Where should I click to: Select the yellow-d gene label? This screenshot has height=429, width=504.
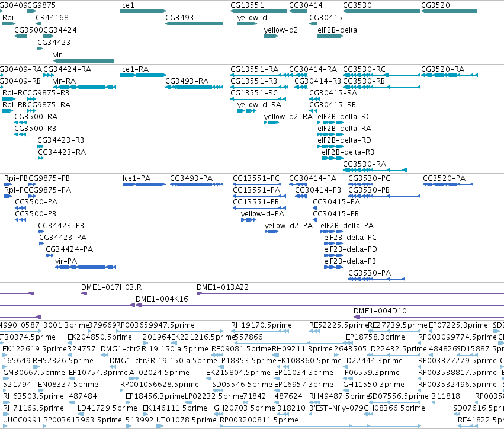coord(252,18)
